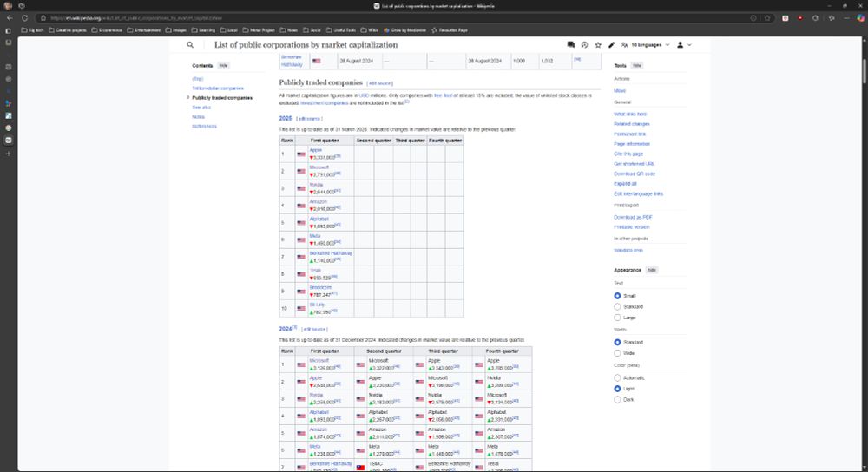Image resolution: width=868 pixels, height=472 pixels.
Task: Hide the Contents sidebar
Action: point(223,65)
